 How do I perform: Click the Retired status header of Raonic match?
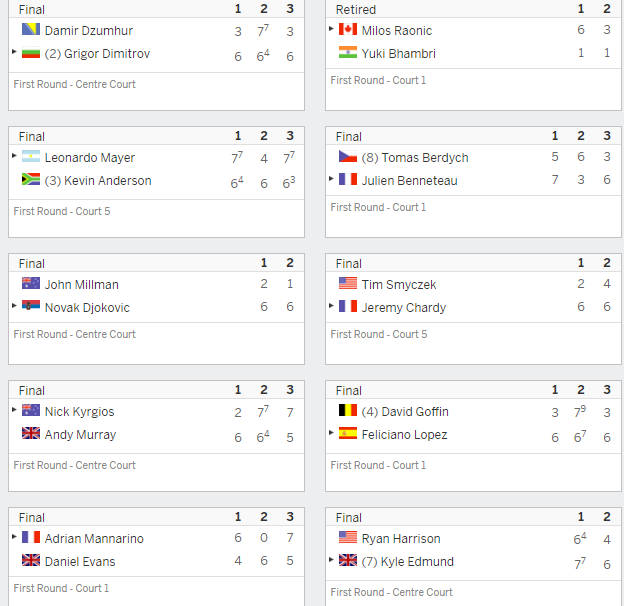(356, 10)
